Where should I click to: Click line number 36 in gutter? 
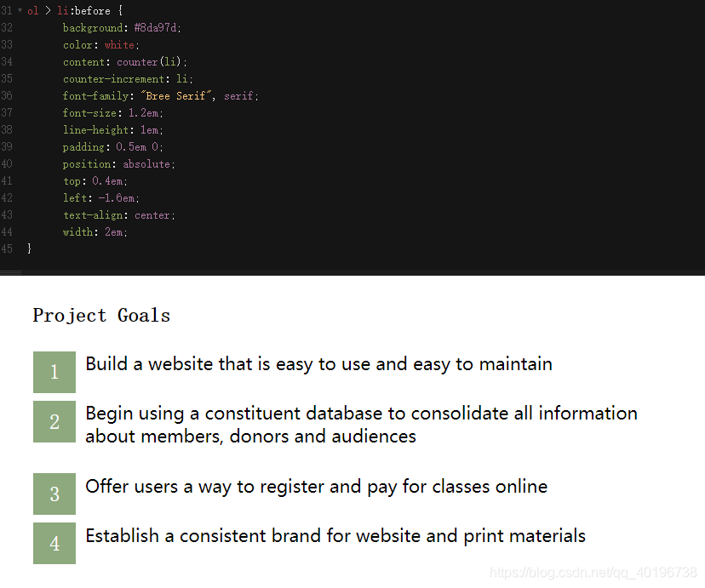tap(7, 95)
